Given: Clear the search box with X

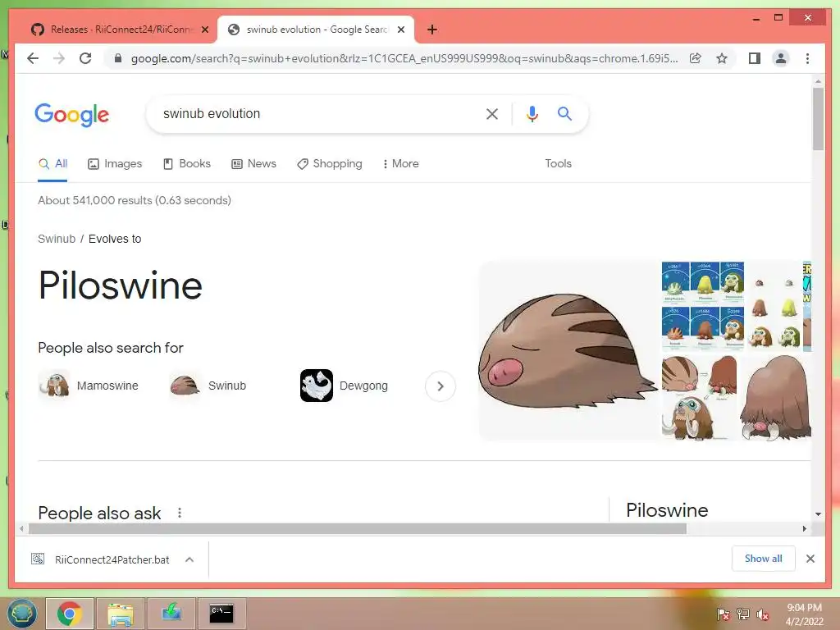Looking at the screenshot, I should [492, 113].
